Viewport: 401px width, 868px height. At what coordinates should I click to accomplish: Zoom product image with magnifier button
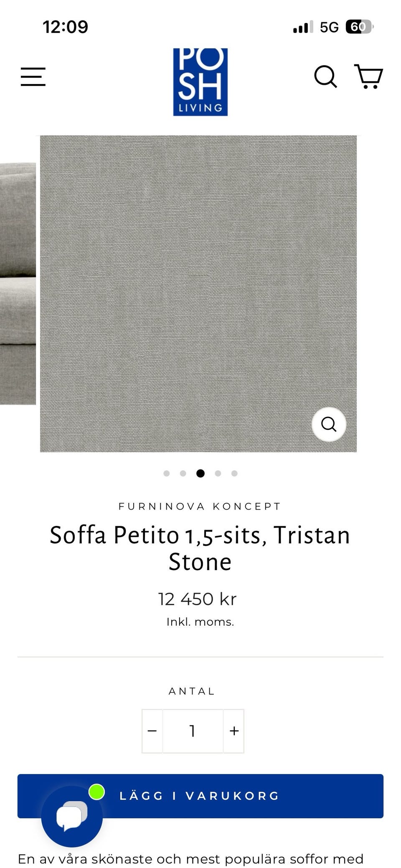click(329, 424)
